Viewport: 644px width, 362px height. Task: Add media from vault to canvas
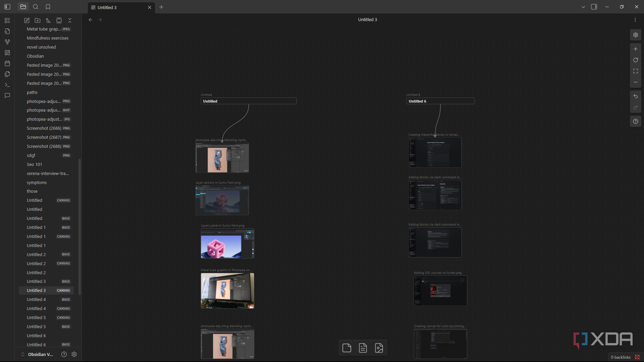379,348
